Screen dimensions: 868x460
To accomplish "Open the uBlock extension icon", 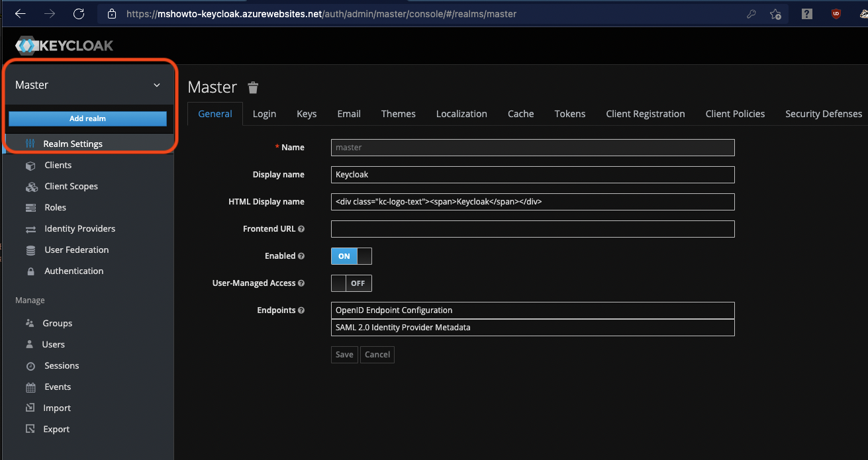I will [x=836, y=13].
